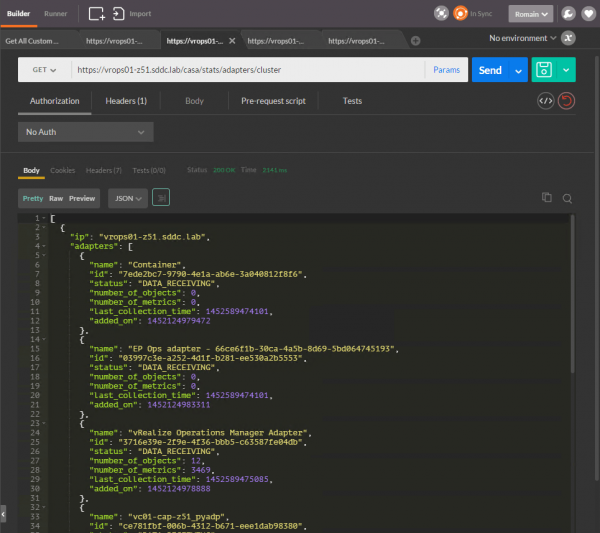Open the wrench settings icon

568,14
